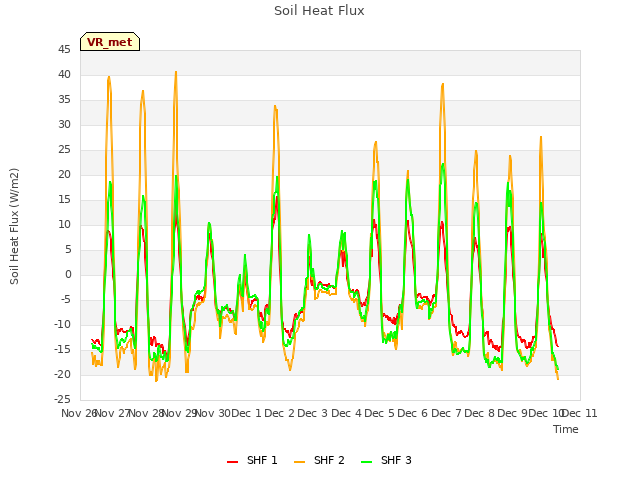
Task: Click the green SHF 3 legend swatch
Action: pos(367,462)
